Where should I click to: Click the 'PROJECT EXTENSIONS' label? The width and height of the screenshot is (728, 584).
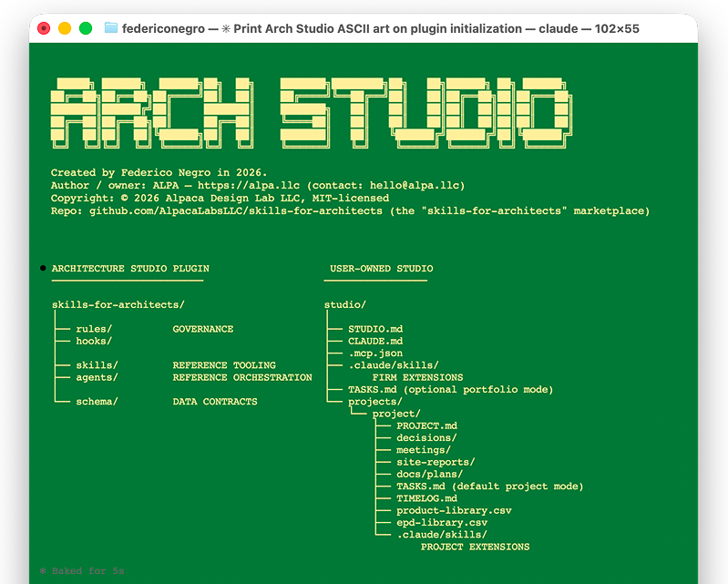475,547
